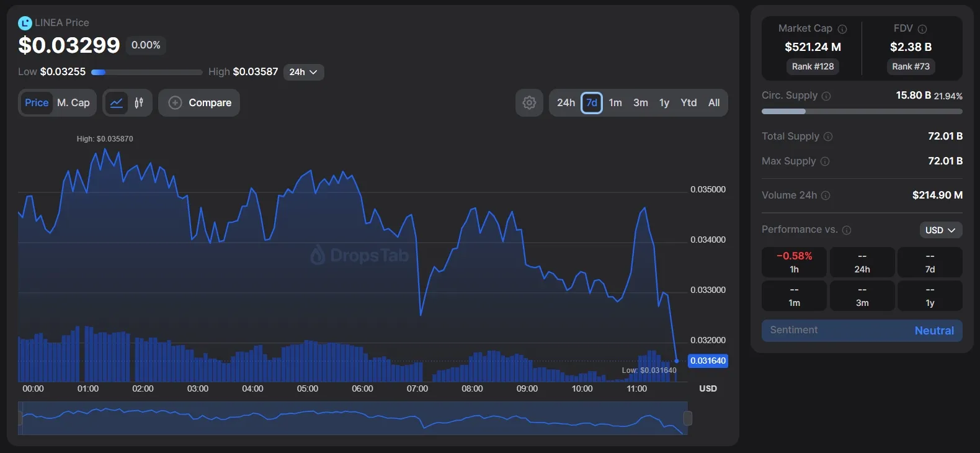Screen dimensions: 980x453
Task: Open the USD performance currency dropdown
Action: click(940, 230)
